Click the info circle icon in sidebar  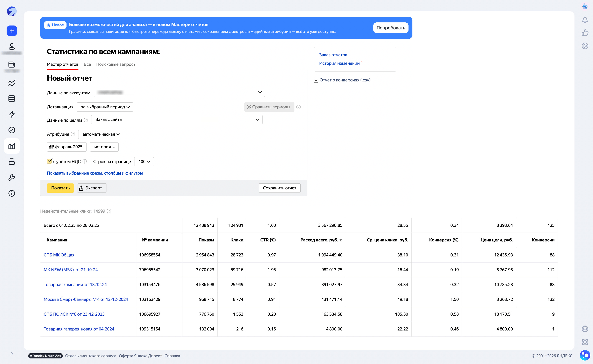coord(12,193)
